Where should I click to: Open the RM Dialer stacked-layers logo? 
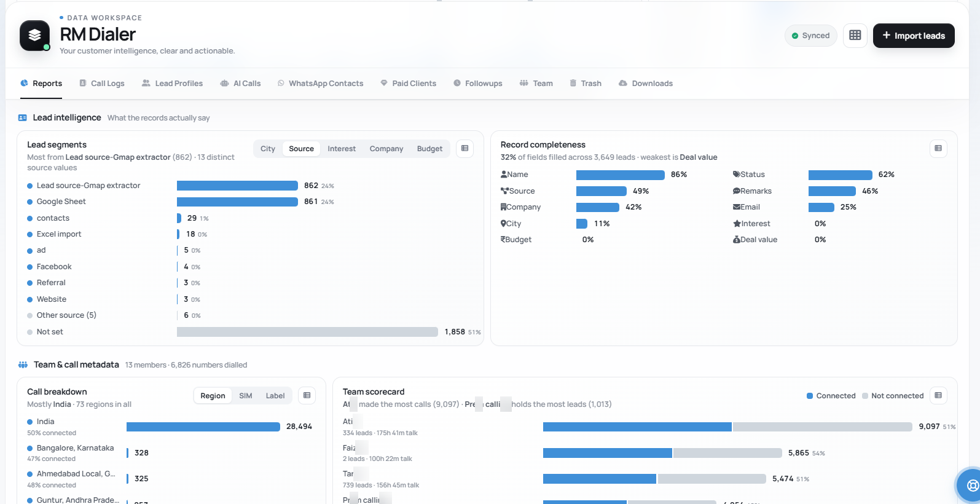pyautogui.click(x=35, y=36)
